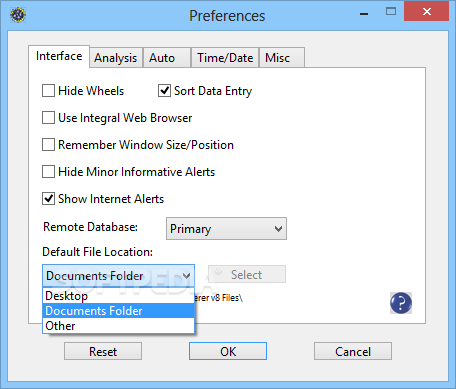Go to the Time/Date tab
Image resolution: width=456 pixels, height=389 pixels.
[225, 58]
